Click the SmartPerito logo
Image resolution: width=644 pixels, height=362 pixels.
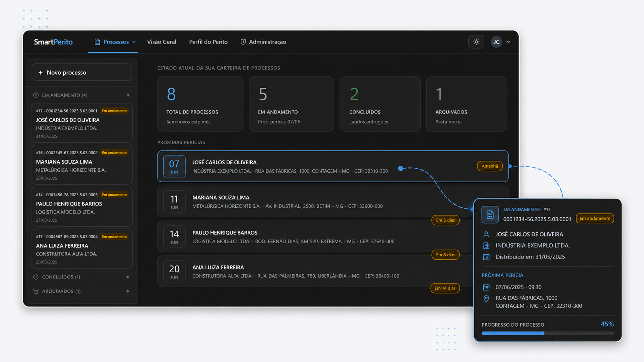(53, 42)
